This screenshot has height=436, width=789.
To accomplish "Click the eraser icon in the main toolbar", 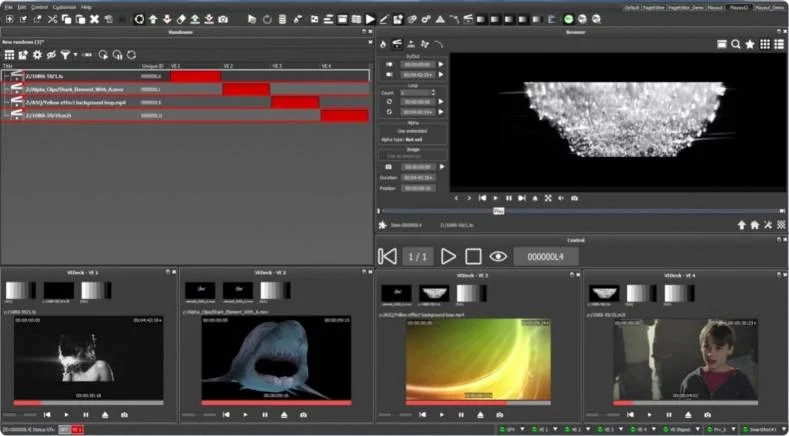I will (x=182, y=20).
